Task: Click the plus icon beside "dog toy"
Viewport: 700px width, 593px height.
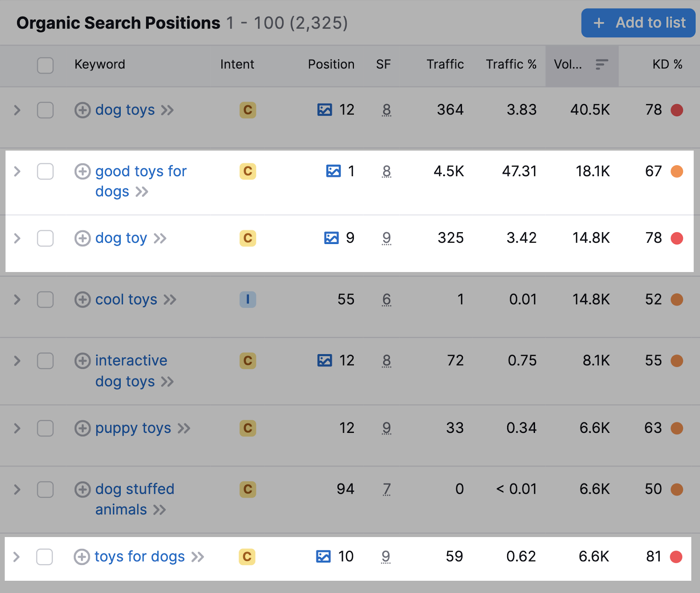Action: tap(82, 238)
